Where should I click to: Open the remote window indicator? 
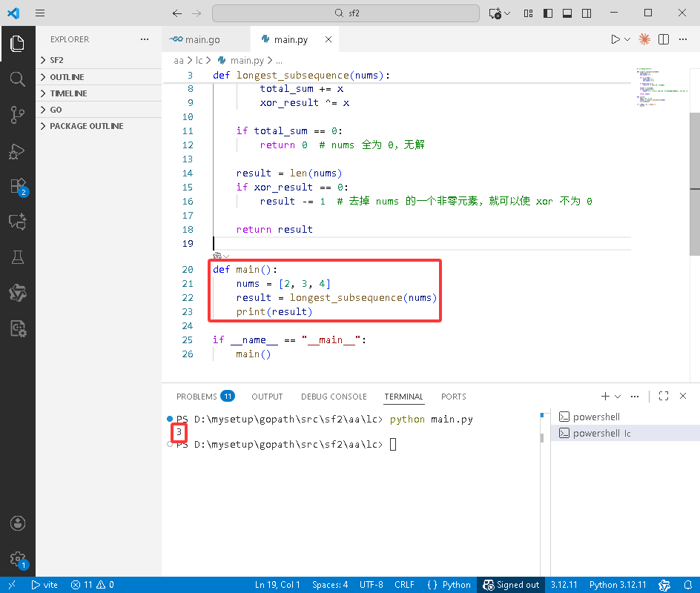[12, 585]
